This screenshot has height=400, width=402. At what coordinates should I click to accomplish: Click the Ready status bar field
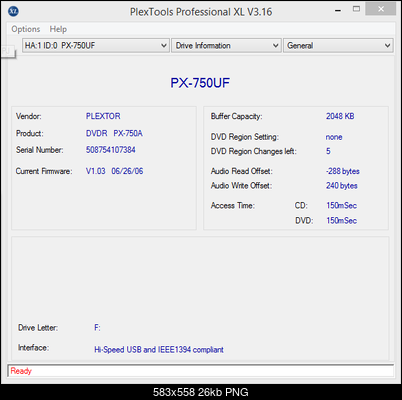coord(200,371)
